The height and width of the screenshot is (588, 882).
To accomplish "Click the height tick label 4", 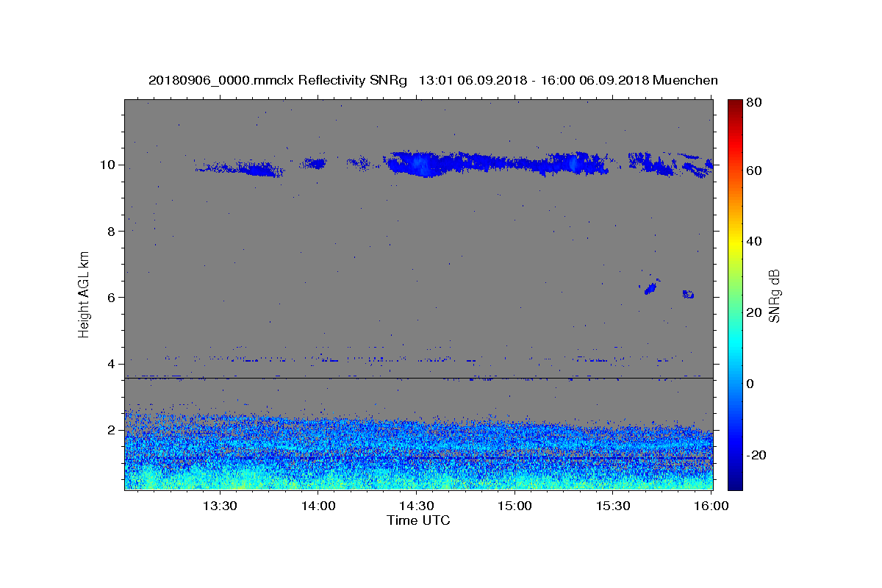I will coord(111,364).
